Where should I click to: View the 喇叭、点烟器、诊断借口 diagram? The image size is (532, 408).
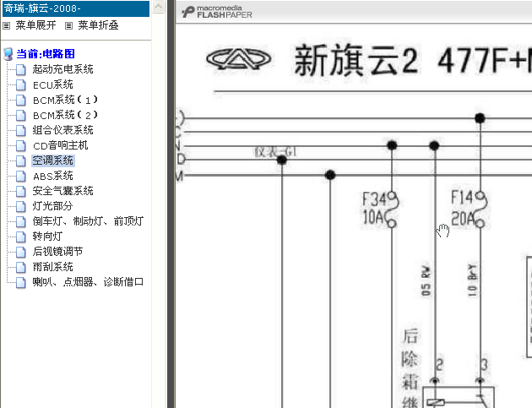88,282
